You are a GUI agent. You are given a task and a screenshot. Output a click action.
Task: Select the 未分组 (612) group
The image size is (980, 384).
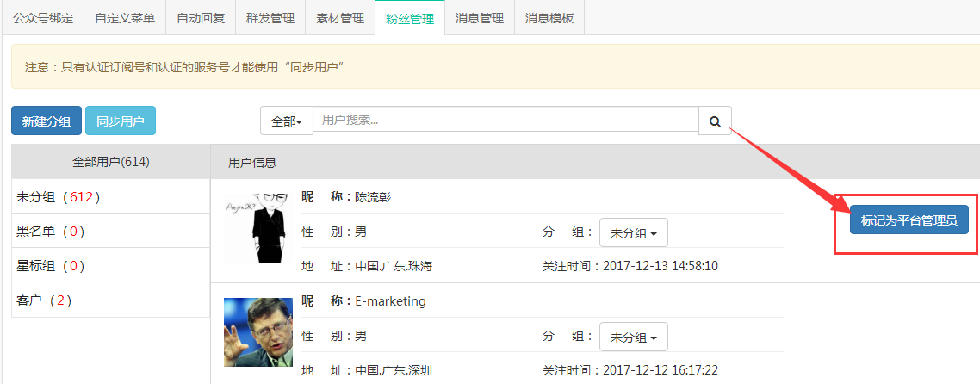point(59,197)
